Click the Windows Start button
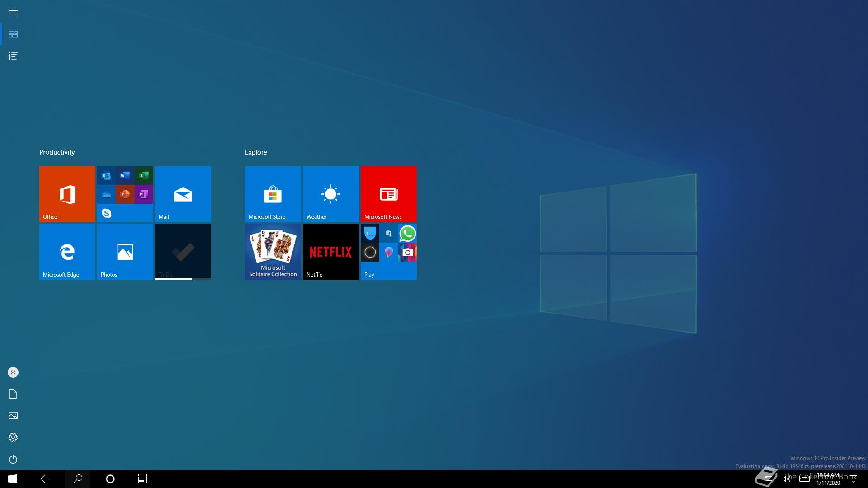 click(x=13, y=479)
